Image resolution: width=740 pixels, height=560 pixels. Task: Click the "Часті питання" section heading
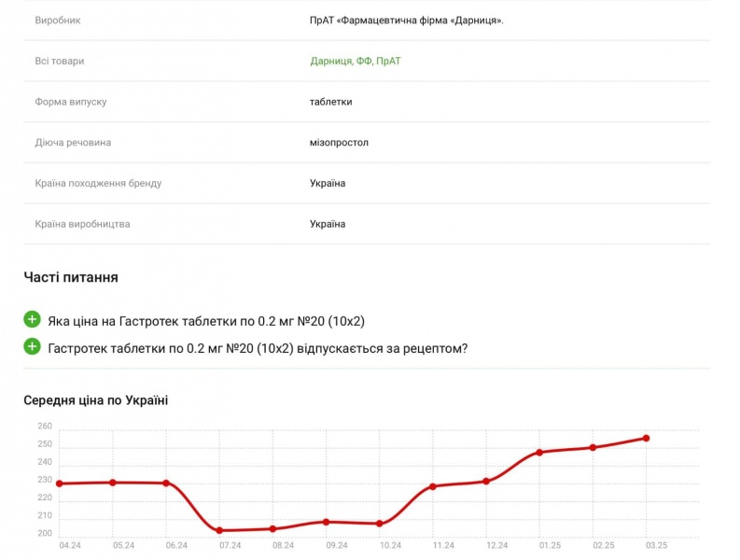click(71, 277)
